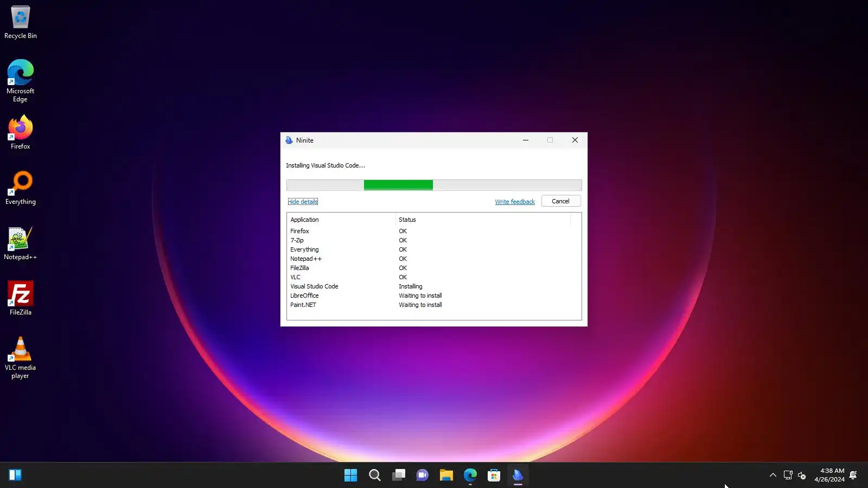
Task: Open Microsoft Edge from the taskbar
Action: click(470, 476)
